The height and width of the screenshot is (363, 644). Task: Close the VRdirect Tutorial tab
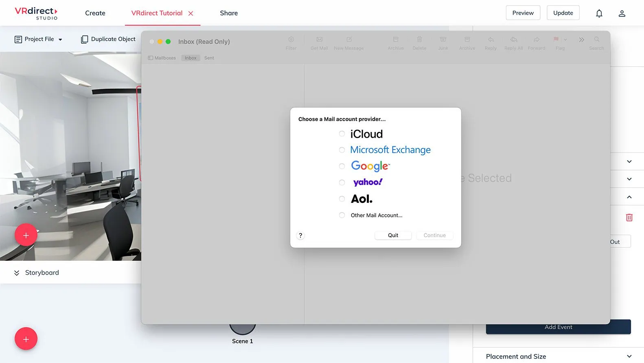click(x=191, y=13)
